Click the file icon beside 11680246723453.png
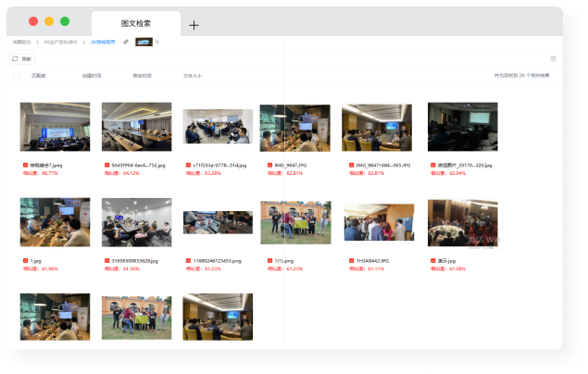 (x=187, y=261)
